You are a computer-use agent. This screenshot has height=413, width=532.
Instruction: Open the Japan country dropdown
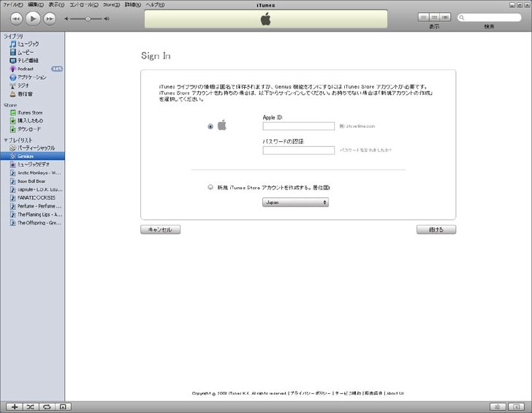pyautogui.click(x=295, y=202)
